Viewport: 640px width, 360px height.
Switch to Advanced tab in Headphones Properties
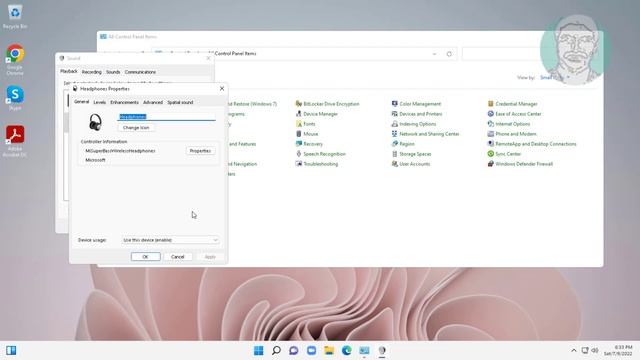pos(153,102)
